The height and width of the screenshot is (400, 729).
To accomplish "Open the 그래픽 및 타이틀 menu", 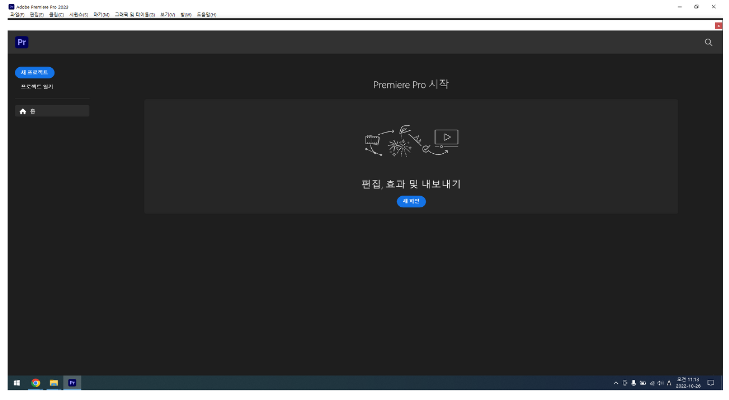I will coord(135,15).
